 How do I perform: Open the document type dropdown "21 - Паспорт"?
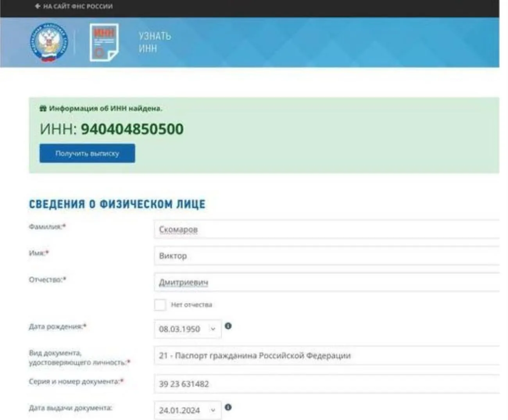(x=326, y=356)
